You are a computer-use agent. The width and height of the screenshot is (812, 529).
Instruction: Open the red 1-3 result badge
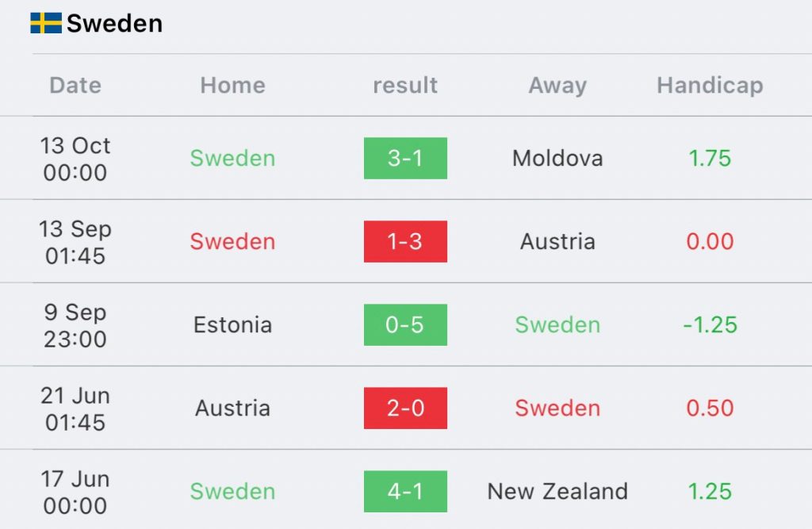[x=405, y=241]
